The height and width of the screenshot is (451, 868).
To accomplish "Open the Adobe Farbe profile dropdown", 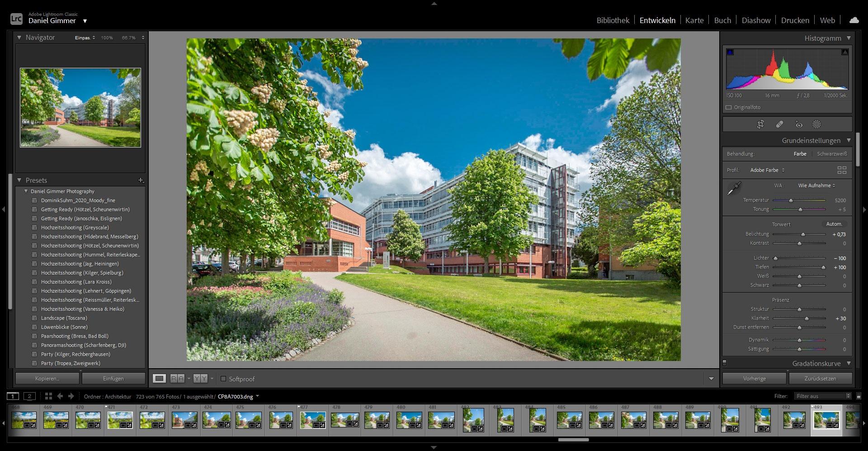I will click(x=767, y=170).
